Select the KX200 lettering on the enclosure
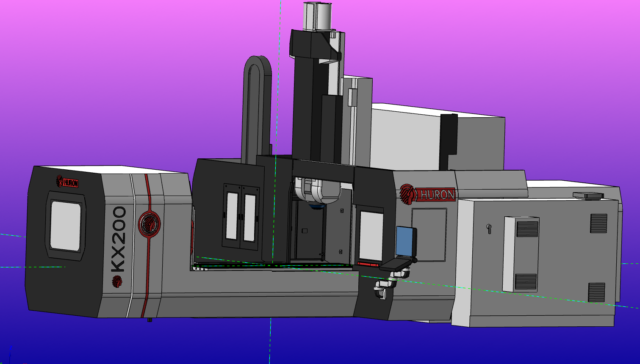The image size is (640, 364). 118,239
